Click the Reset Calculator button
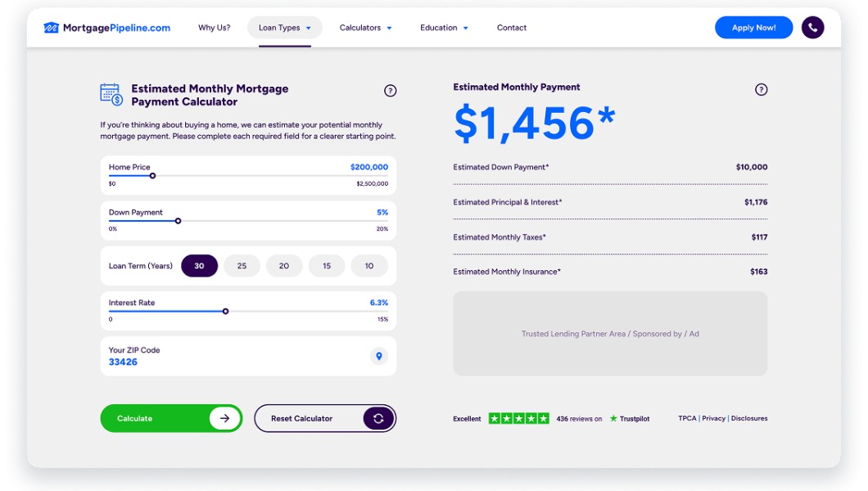Viewport: 868px width, 491px height. pos(325,418)
